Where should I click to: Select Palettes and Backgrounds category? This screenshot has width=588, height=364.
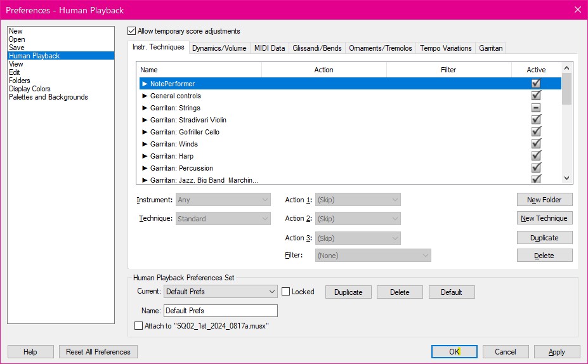[48, 97]
